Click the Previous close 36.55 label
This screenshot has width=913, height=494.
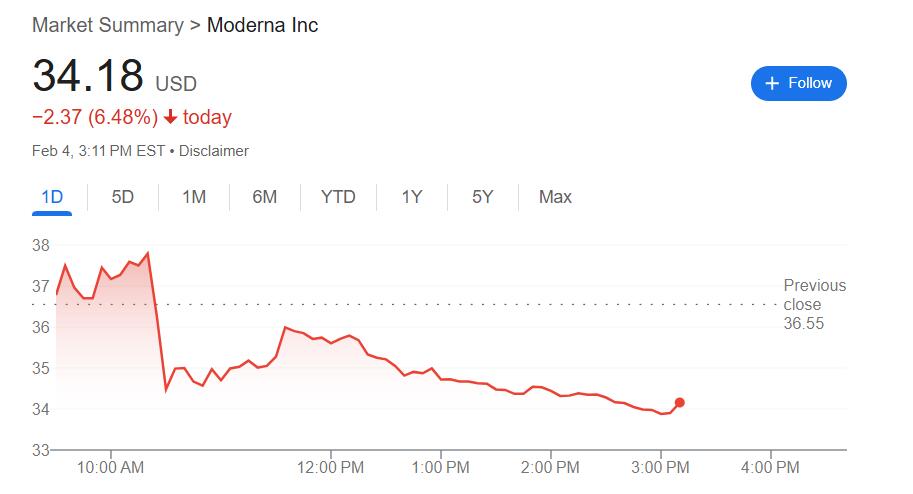pos(813,305)
